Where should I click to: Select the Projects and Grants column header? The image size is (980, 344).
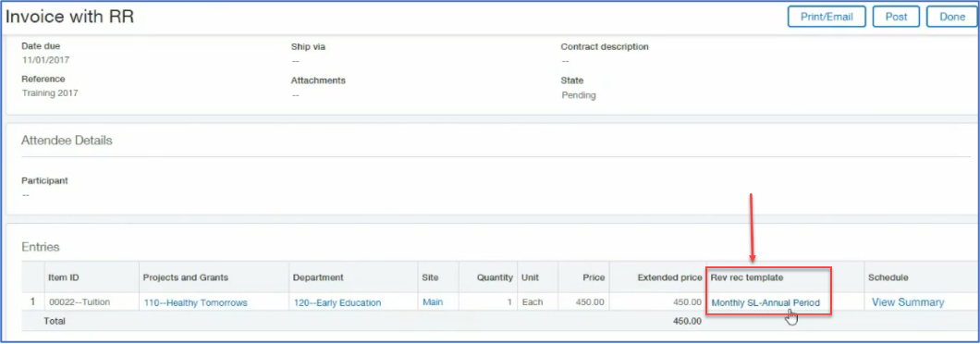(x=214, y=277)
